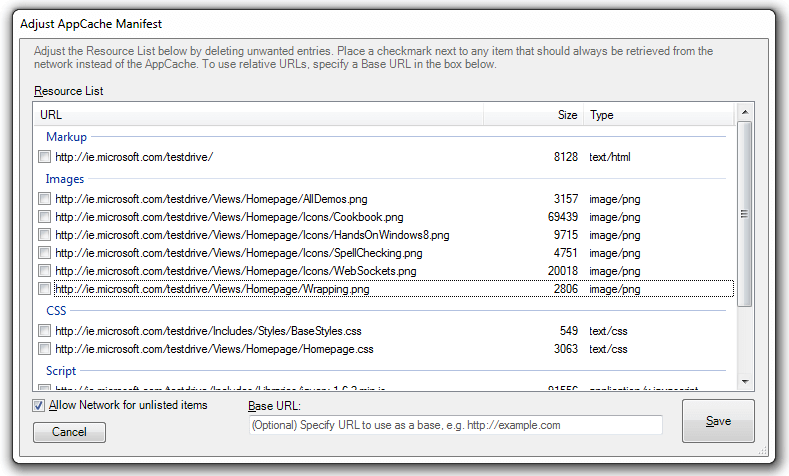Click the size value 8128
Image resolution: width=789 pixels, height=476 pixels.
coord(566,157)
